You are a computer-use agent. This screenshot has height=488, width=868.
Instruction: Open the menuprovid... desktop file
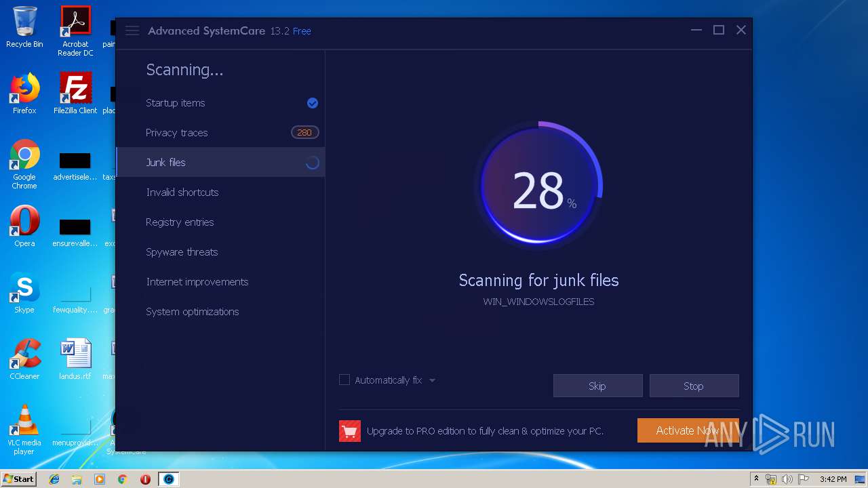tap(75, 434)
